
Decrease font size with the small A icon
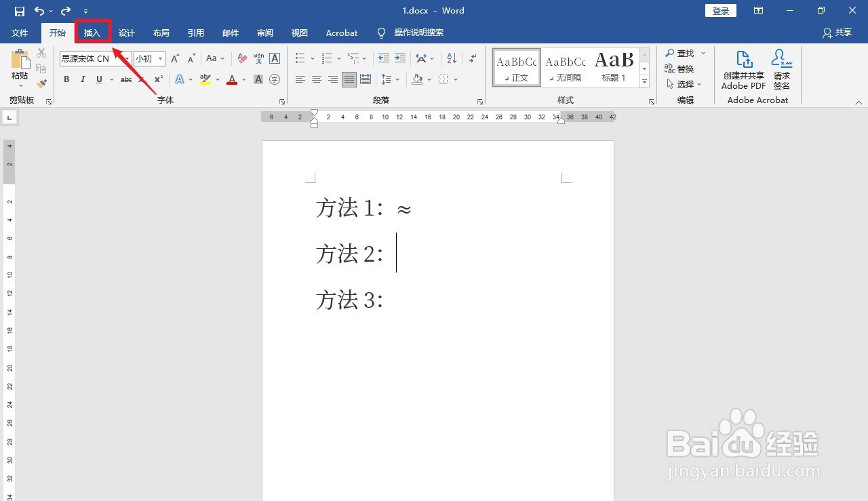[192, 58]
